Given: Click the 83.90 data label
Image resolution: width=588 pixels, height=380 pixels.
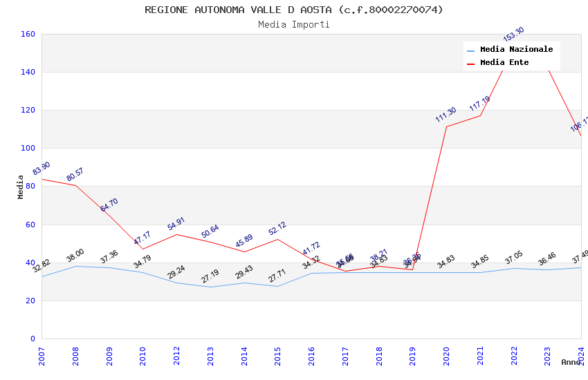Looking at the screenshot, I should pos(42,168).
